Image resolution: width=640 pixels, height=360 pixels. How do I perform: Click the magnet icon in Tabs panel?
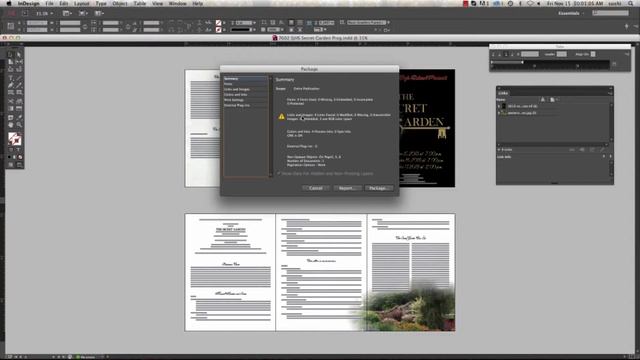[x=614, y=64]
